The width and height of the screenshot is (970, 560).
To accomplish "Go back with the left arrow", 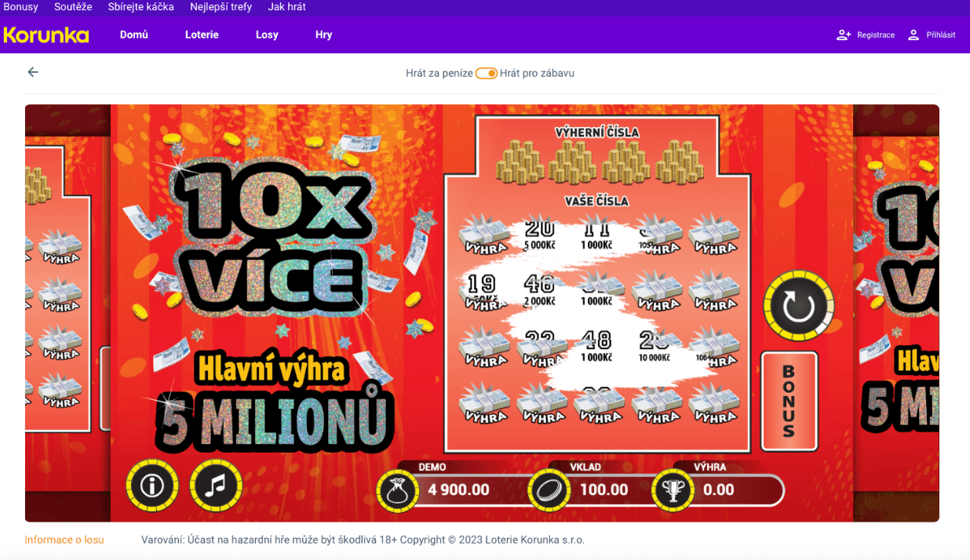I will click(x=33, y=72).
